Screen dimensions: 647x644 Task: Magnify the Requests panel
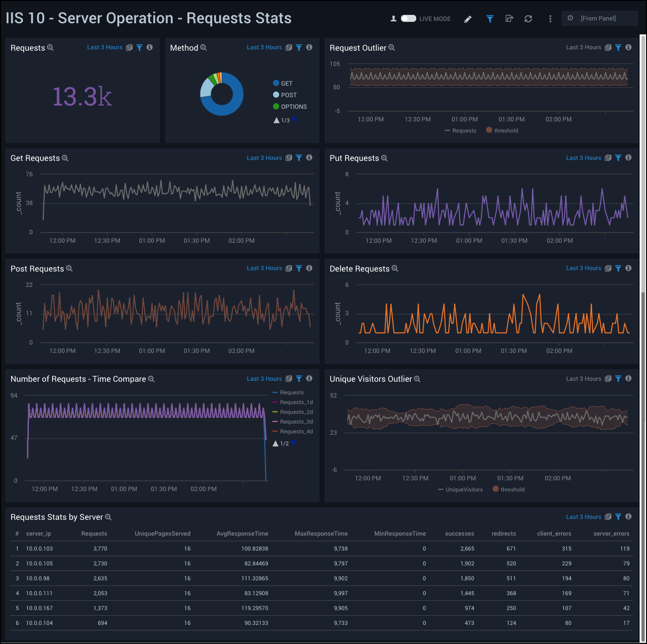[x=51, y=47]
